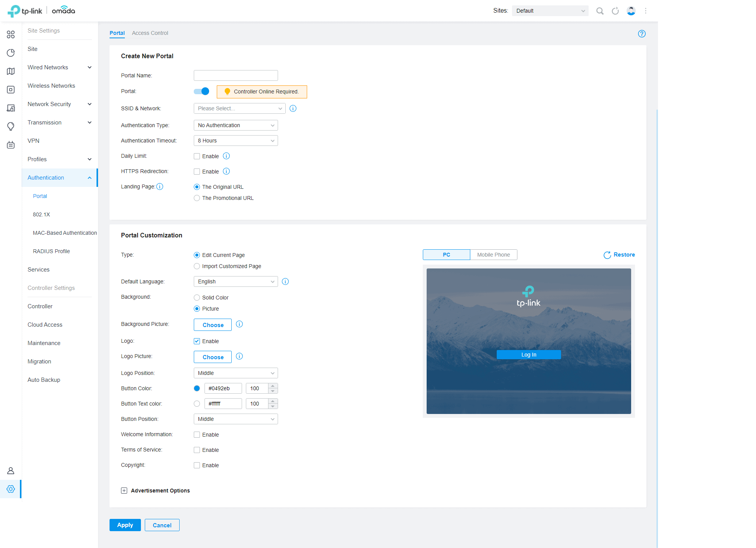Screen dimensions: 756x548
Task: Click the tp-link omada logo
Action: (x=41, y=11)
